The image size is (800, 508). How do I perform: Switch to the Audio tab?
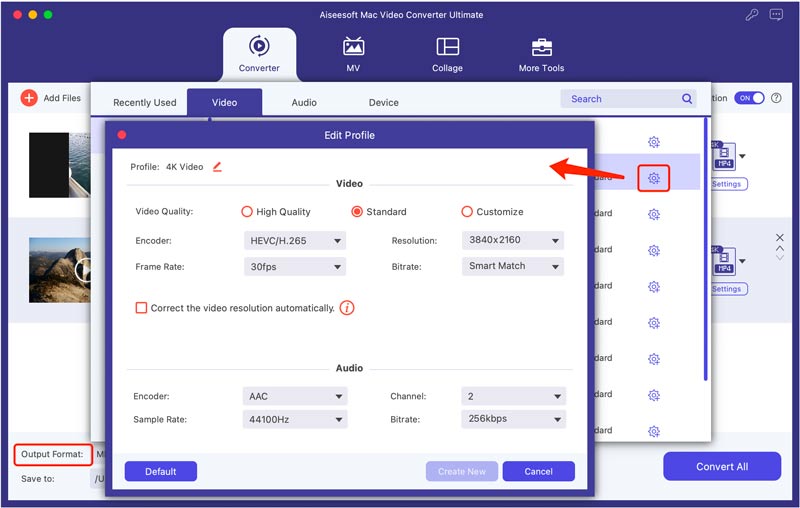click(x=304, y=102)
